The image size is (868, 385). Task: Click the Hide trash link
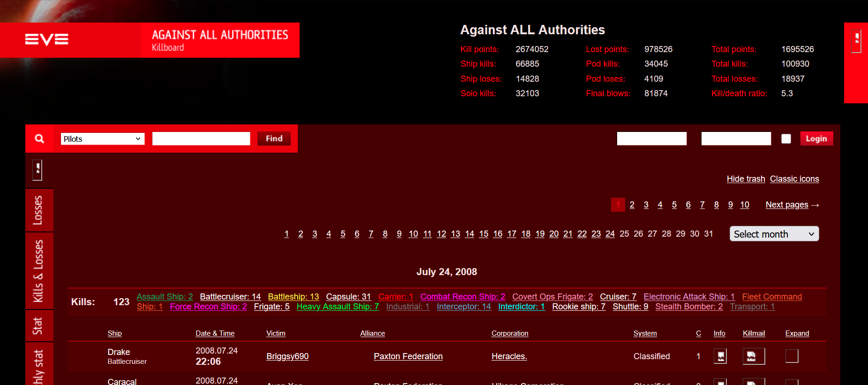pyautogui.click(x=746, y=179)
